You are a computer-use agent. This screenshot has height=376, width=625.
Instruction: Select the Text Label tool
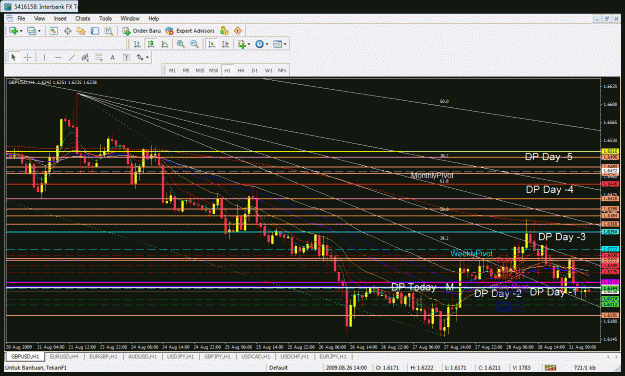126,57
